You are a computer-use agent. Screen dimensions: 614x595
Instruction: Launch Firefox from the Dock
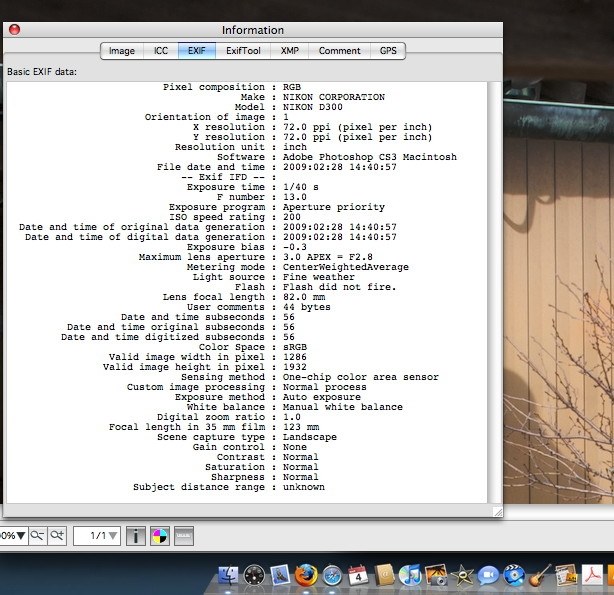(306, 575)
